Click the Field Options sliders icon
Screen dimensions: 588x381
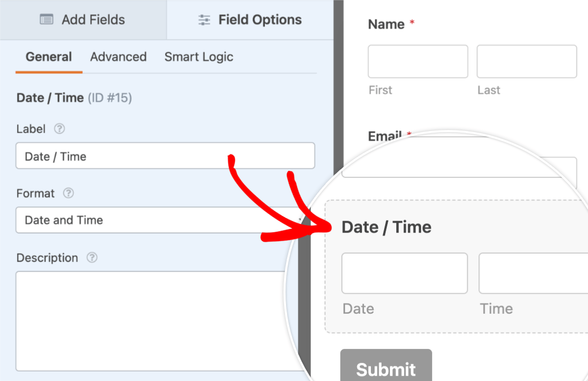[x=204, y=19]
